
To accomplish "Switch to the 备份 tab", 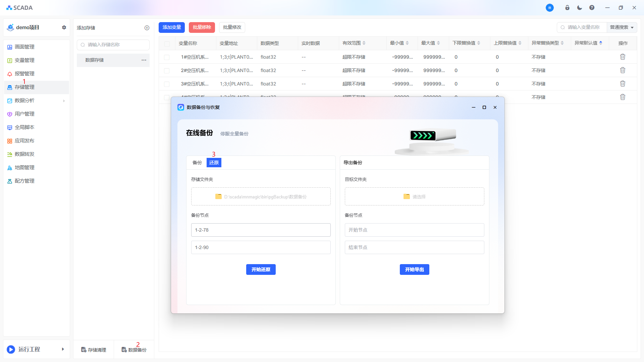I will tap(197, 163).
